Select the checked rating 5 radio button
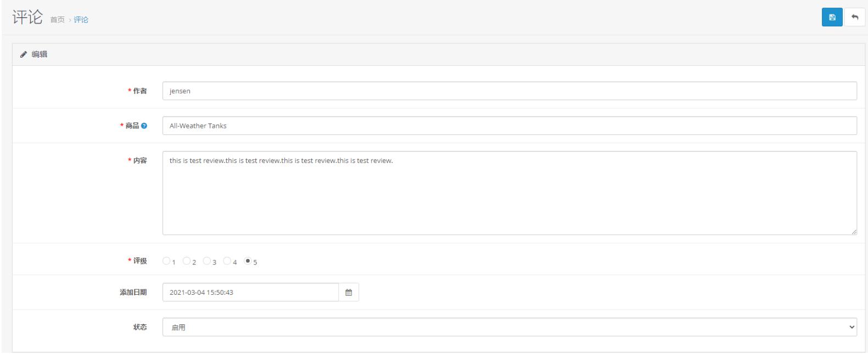Image resolution: width=868 pixels, height=354 pixels. point(248,261)
